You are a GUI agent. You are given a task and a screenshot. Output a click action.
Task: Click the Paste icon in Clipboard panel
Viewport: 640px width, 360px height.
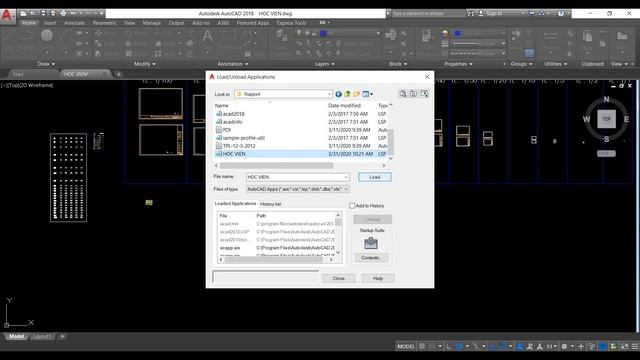tap(587, 36)
